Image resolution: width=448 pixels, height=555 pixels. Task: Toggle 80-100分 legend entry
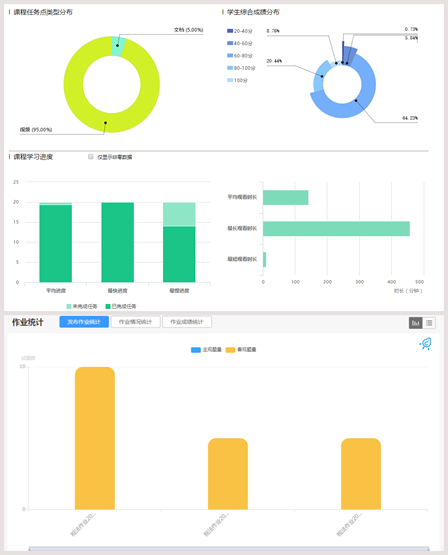230,68
